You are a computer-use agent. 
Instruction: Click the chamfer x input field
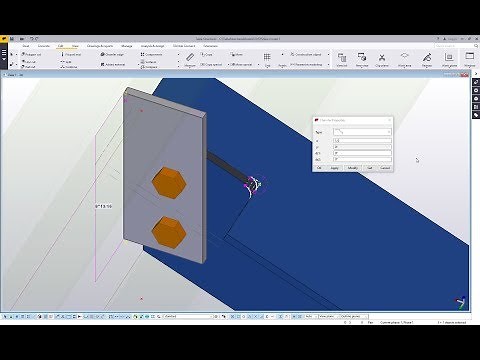(x=362, y=141)
